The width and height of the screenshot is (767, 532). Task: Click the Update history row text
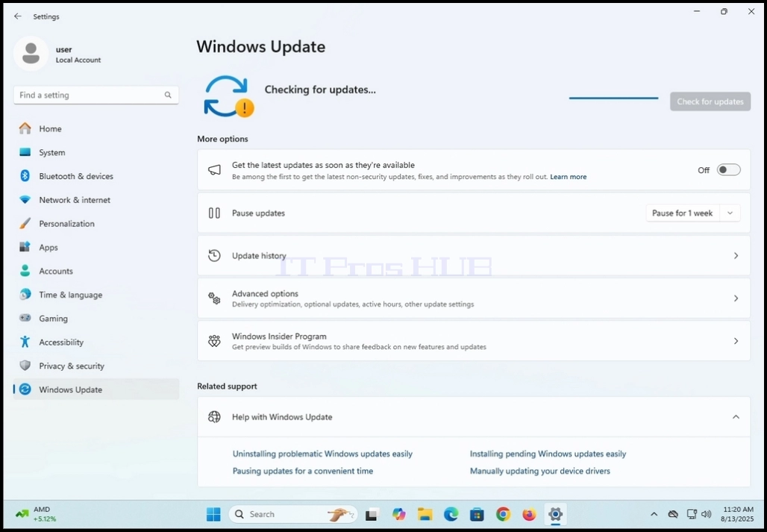[x=259, y=256]
